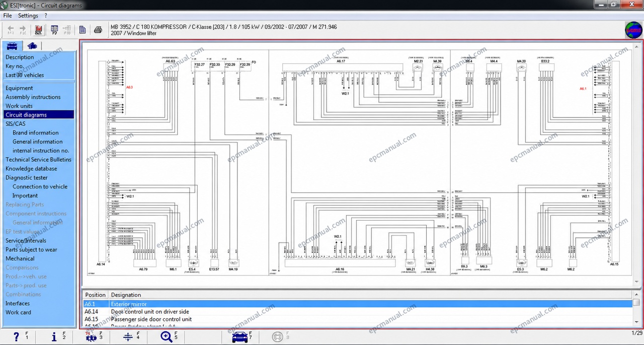Open Connection to vehicle
Image resolution: width=644 pixels, height=345 pixels.
click(x=40, y=186)
